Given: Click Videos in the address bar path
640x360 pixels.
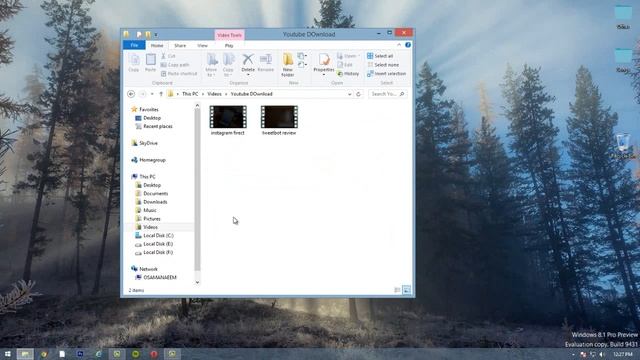Looking at the screenshot, I should point(214,94).
